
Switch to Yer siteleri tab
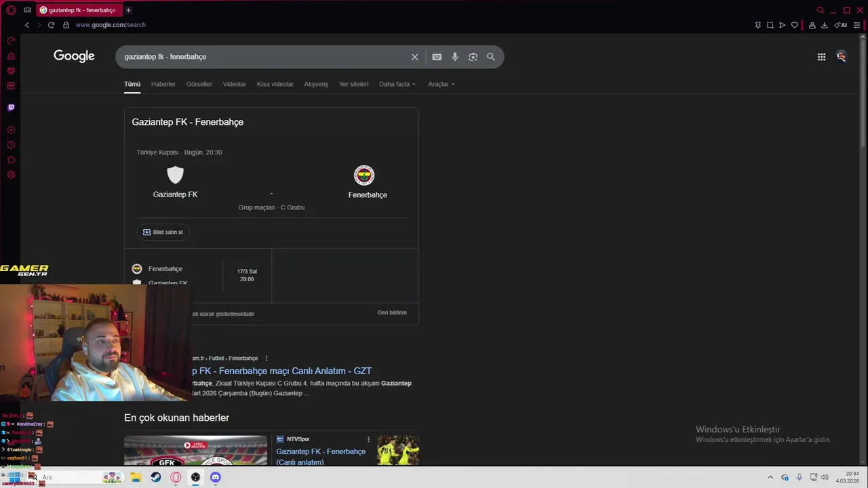[353, 84]
